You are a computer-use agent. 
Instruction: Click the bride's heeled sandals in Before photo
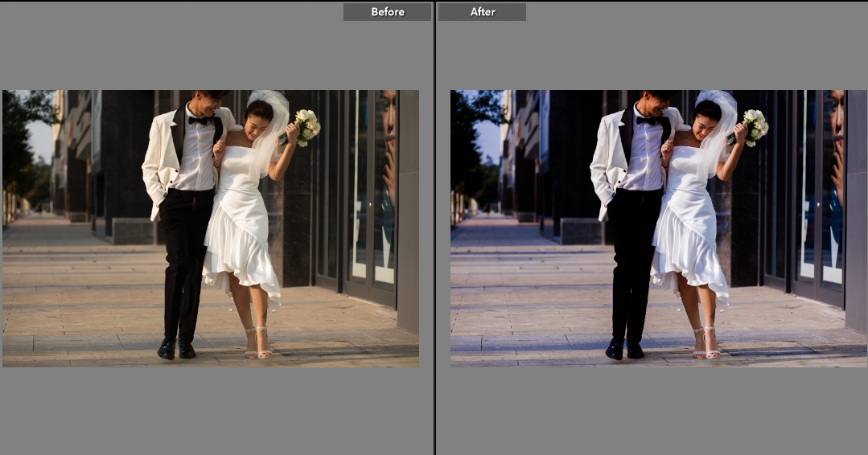coord(258,344)
